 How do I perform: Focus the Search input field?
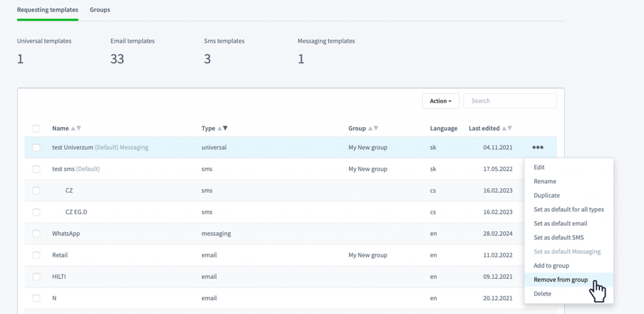pyautogui.click(x=510, y=101)
